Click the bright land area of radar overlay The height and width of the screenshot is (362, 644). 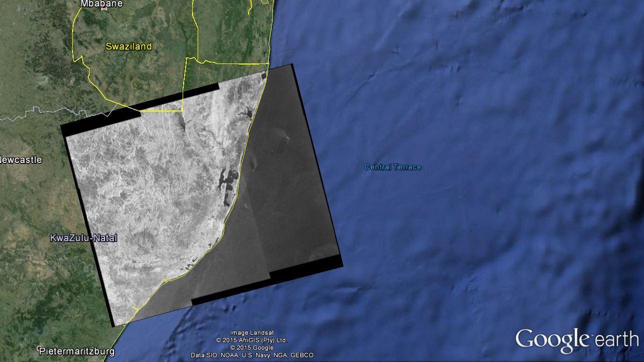click(150, 200)
